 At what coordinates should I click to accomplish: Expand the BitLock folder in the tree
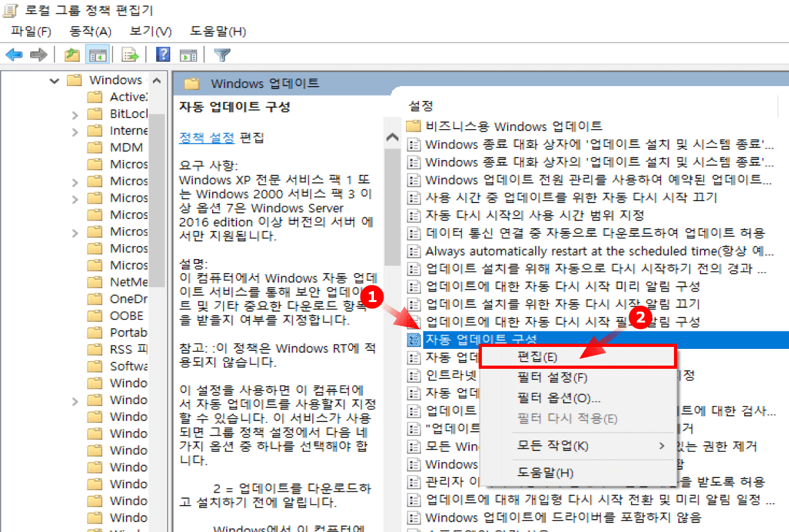click(x=75, y=114)
